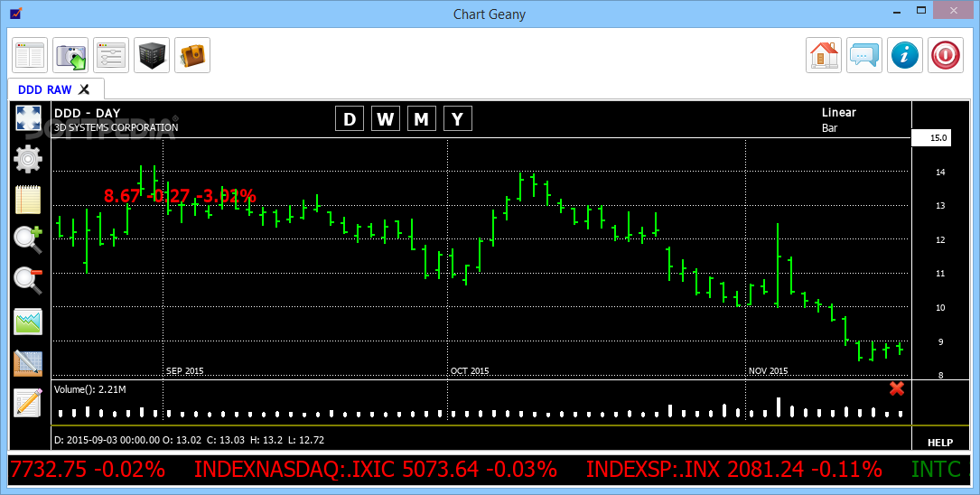This screenshot has width=980, height=495.
Task: Open the options sliders icon
Action: point(110,55)
